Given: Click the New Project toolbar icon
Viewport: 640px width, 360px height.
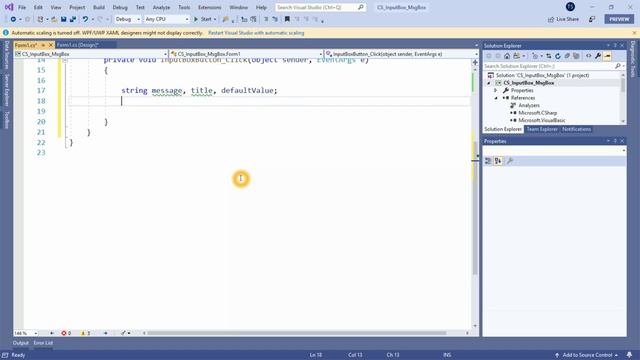Looking at the screenshot, I should click(x=40, y=19).
